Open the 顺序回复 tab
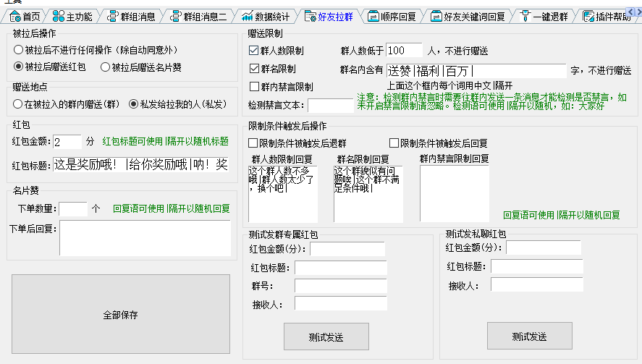This screenshot has height=364, width=642. [392, 17]
